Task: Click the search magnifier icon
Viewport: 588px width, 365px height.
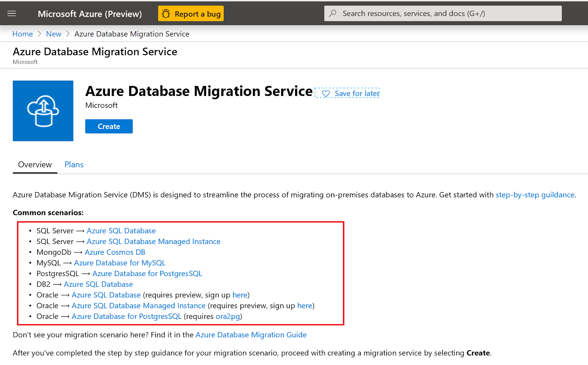Action: 333,13
